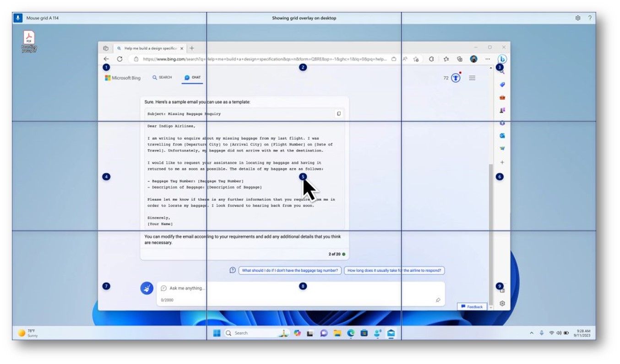
Task: Open the Shopping tag icon in sidebar
Action: pos(502,85)
